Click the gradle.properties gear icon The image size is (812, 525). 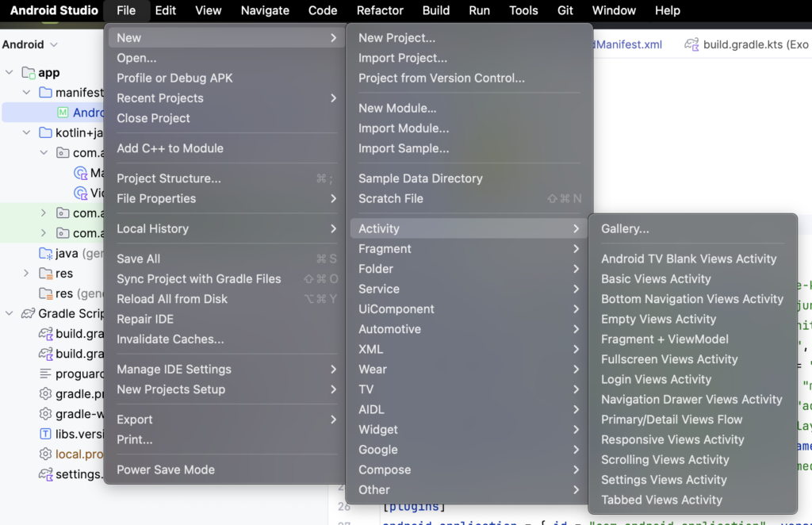tap(45, 393)
